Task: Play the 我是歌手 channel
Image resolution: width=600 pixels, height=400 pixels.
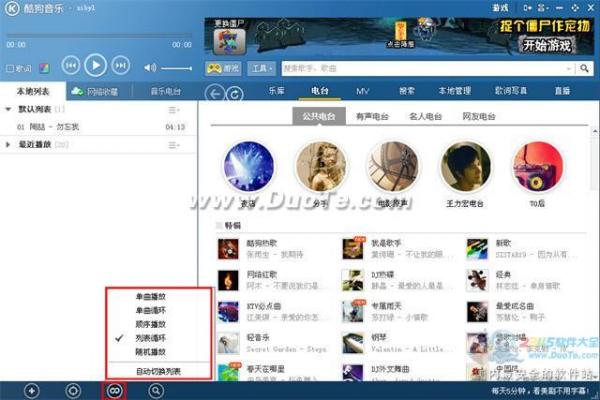Action: [353, 249]
